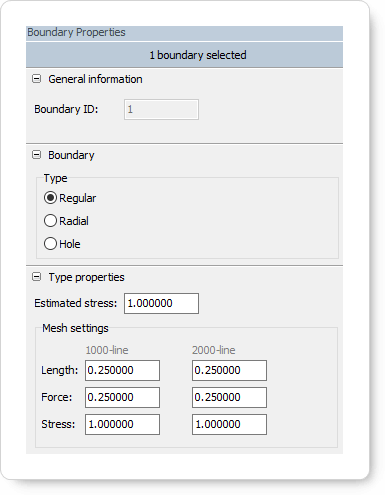
Task: Collapse the Type properties section
Action: 36,277
